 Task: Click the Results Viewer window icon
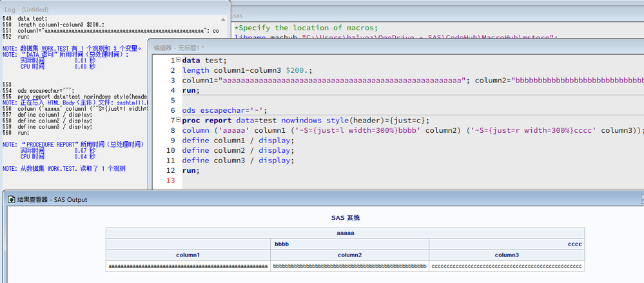(11, 200)
